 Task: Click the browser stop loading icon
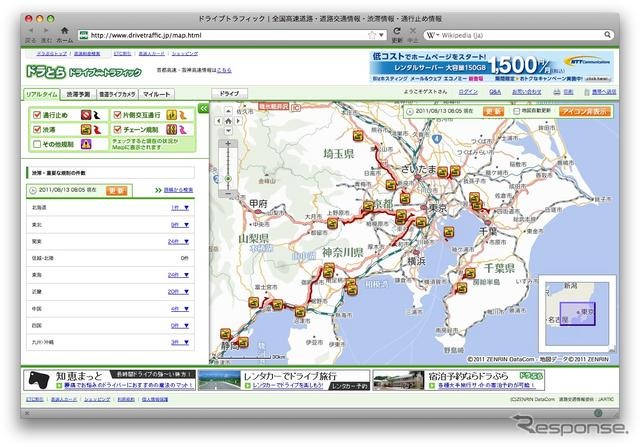pyautogui.click(x=413, y=31)
